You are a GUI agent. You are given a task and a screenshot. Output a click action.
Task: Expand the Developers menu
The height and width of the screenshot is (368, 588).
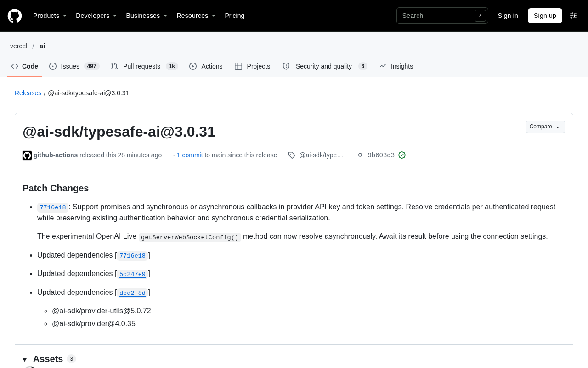click(96, 16)
